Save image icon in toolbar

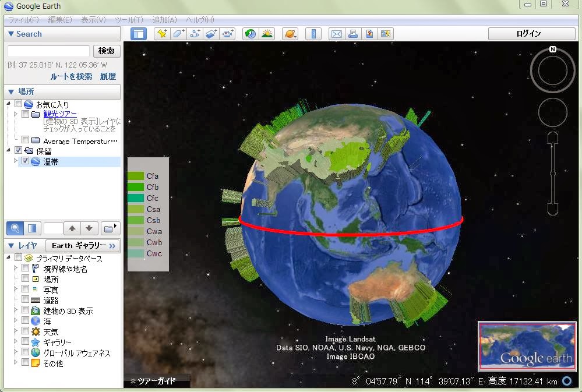tap(369, 34)
